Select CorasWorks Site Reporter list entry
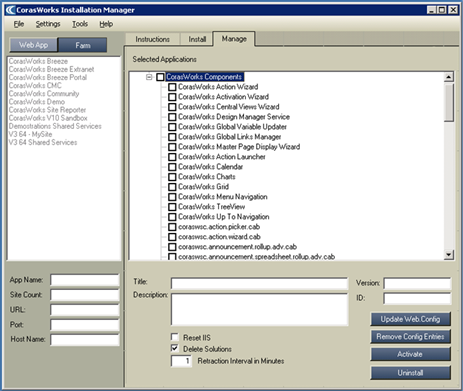 point(47,110)
